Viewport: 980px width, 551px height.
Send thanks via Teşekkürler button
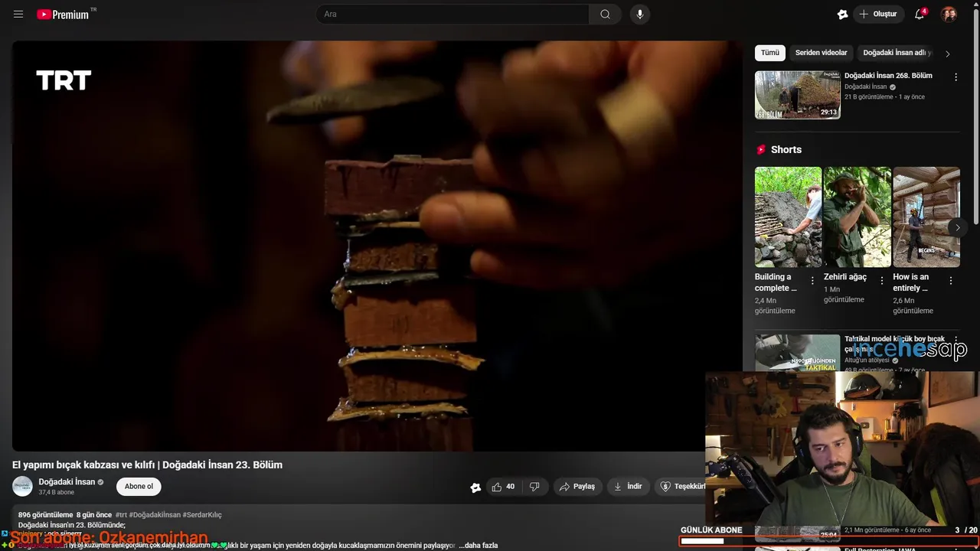coord(681,487)
